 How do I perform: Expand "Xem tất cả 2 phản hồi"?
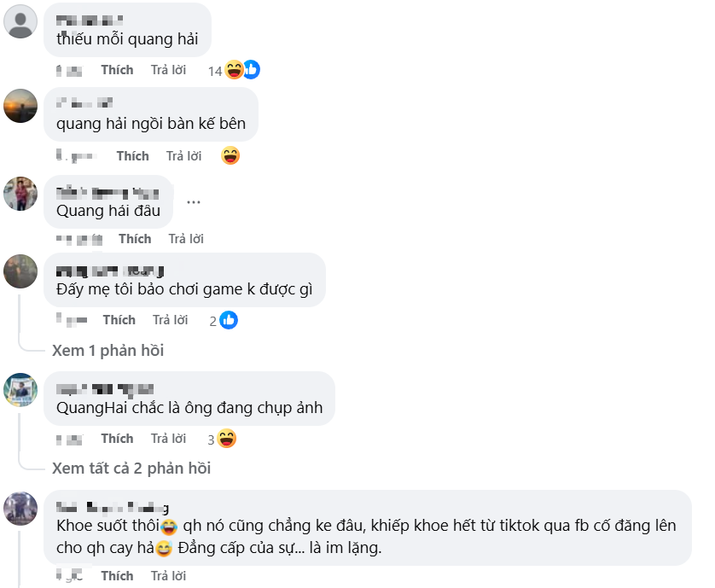(131, 469)
